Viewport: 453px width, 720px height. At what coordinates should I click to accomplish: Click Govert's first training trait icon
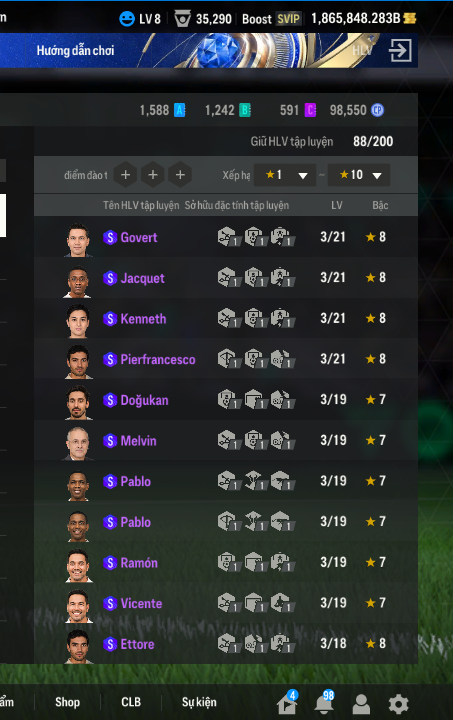pyautogui.click(x=228, y=237)
